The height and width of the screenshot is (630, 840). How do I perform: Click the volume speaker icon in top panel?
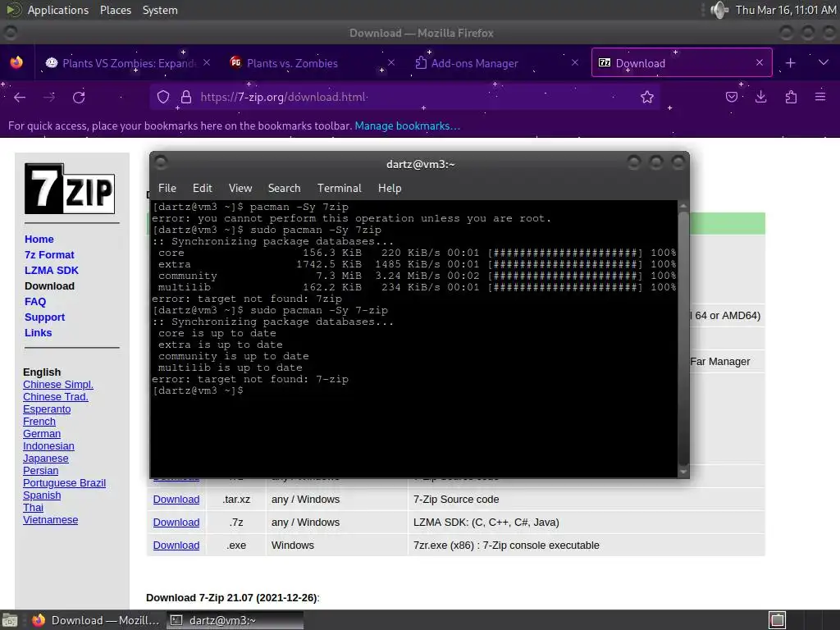(x=719, y=10)
